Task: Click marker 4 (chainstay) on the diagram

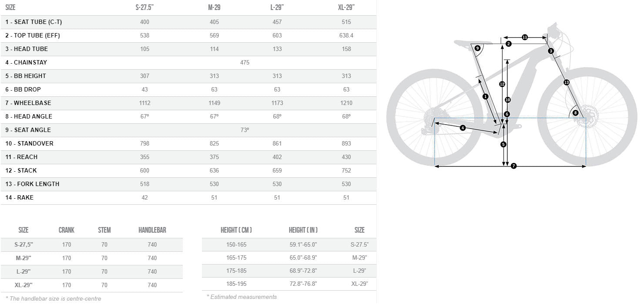Action: pyautogui.click(x=463, y=128)
